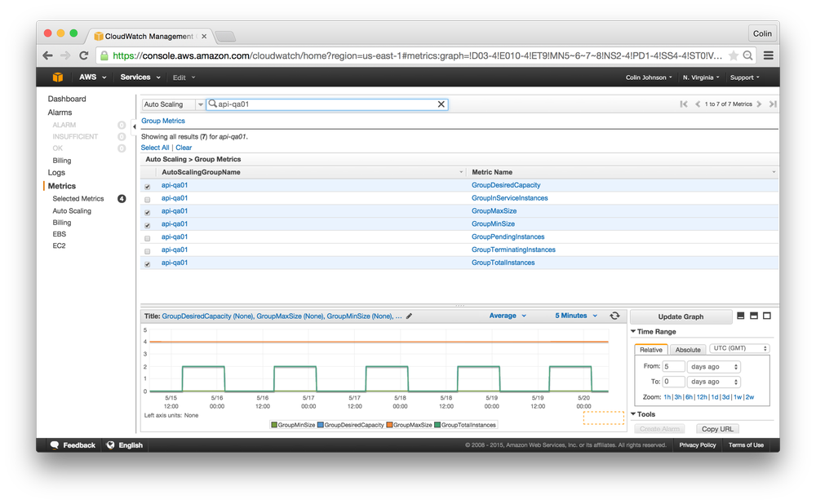
Task: Open EBS metrics in the sidebar
Action: 60,234
